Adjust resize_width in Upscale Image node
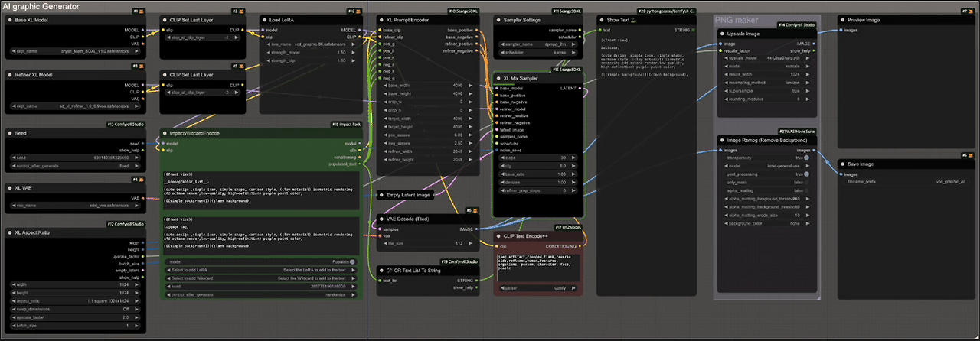 click(766, 74)
